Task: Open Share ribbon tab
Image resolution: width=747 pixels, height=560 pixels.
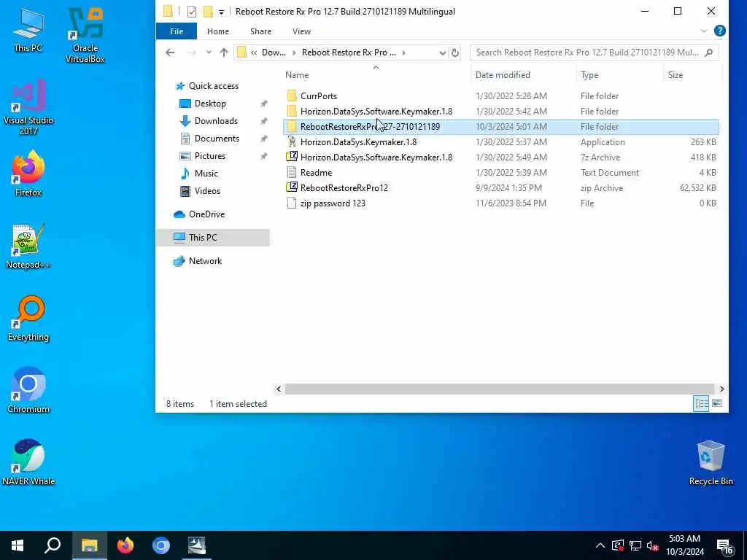Action: pos(260,31)
